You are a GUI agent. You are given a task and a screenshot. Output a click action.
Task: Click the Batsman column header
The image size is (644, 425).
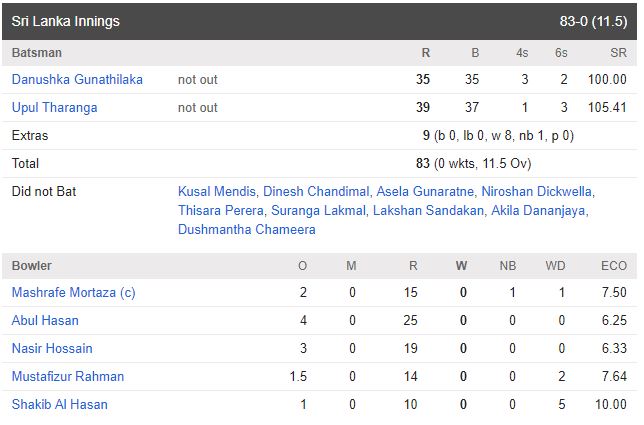click(x=36, y=52)
